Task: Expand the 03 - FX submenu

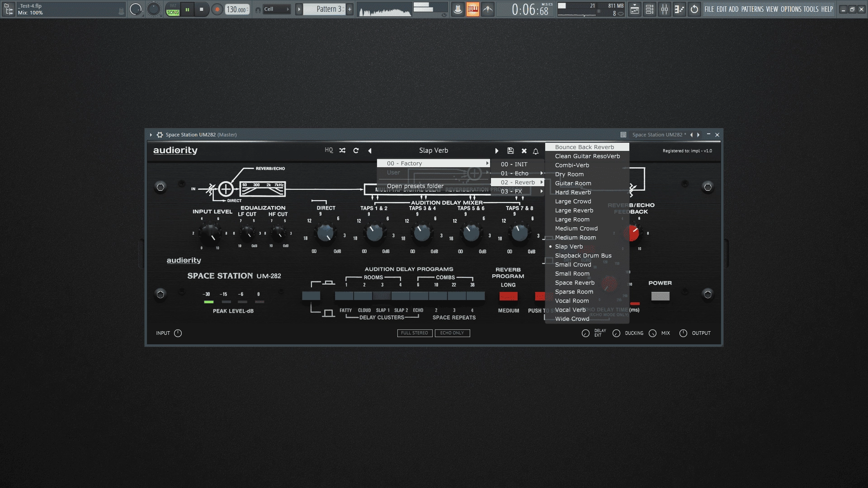Action: (518, 191)
